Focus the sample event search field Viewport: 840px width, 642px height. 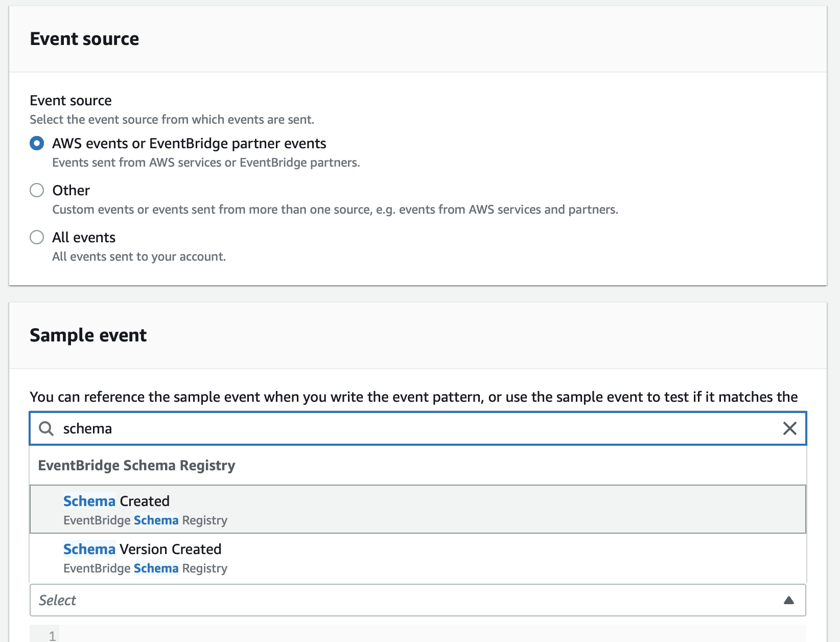coord(418,428)
